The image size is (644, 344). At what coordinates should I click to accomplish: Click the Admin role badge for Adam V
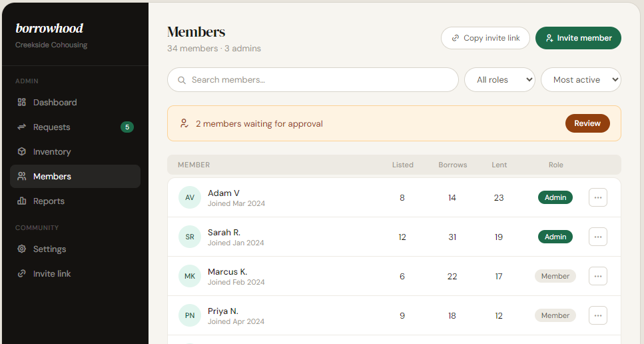pos(555,198)
